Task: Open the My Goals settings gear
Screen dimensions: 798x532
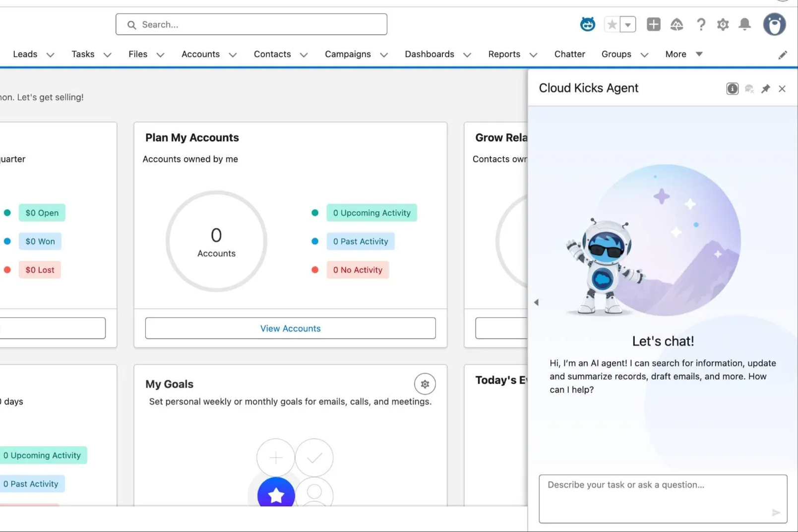Action: tap(425, 384)
